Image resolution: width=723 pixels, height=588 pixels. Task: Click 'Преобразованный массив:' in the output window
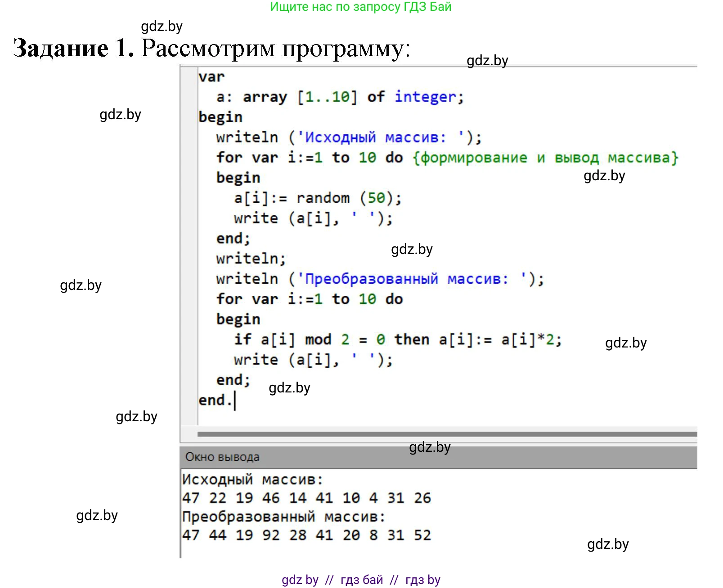click(x=283, y=517)
